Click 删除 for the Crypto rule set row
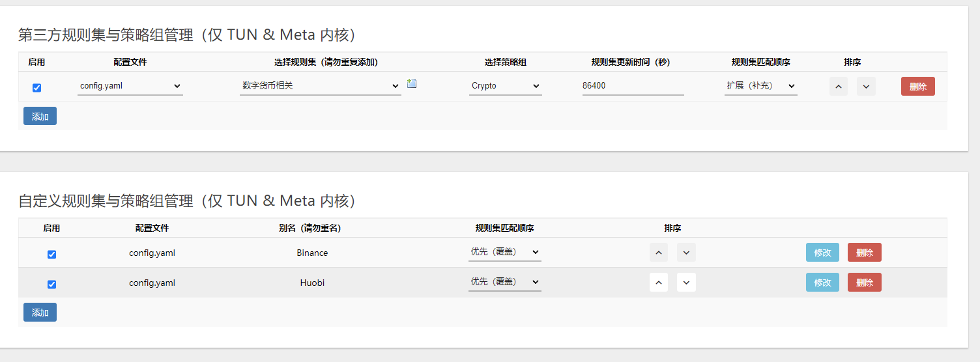This screenshot has height=362, width=980. point(918,87)
